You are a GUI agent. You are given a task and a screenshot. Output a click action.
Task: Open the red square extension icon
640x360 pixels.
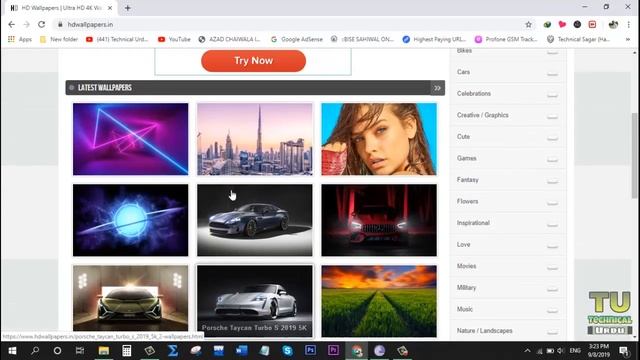592,24
